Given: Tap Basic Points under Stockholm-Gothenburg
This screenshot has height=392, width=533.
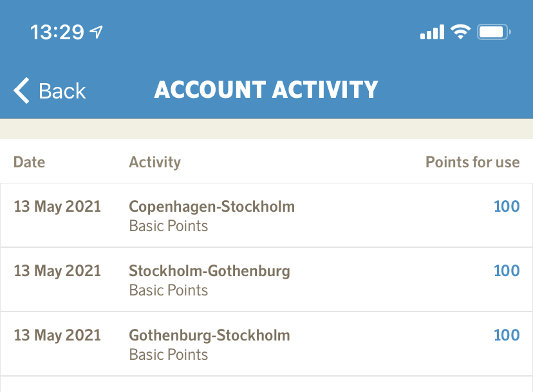Looking at the screenshot, I should point(169,290).
